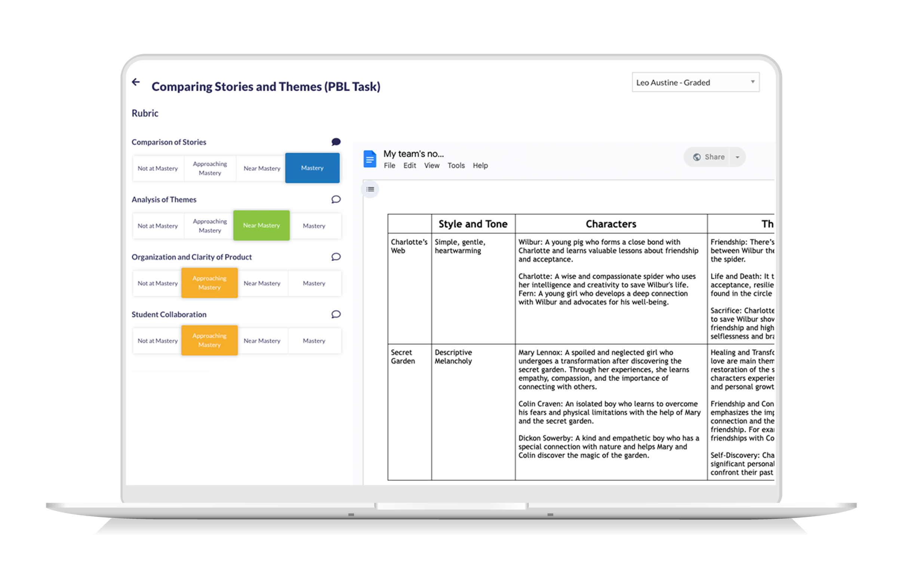Show document outline icon

(x=370, y=189)
